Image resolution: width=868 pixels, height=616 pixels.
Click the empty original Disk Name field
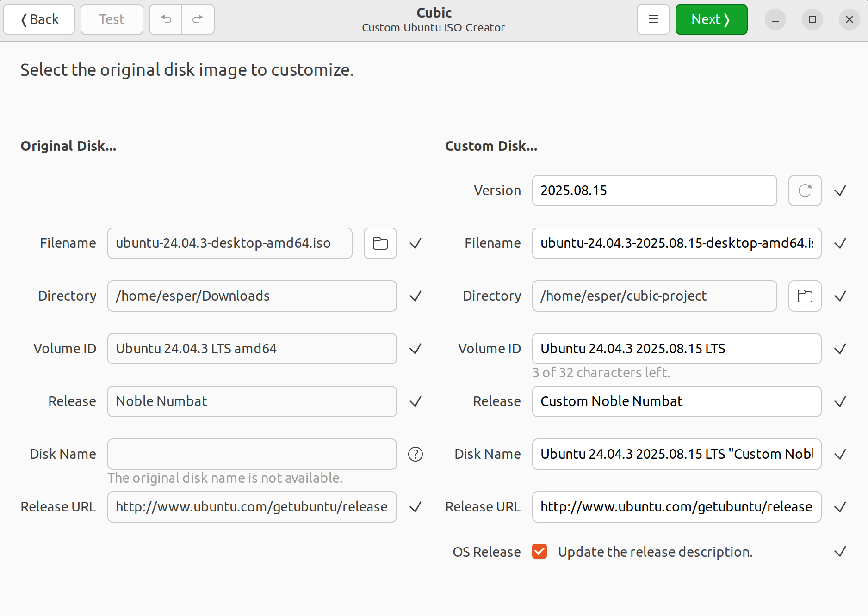click(x=252, y=454)
